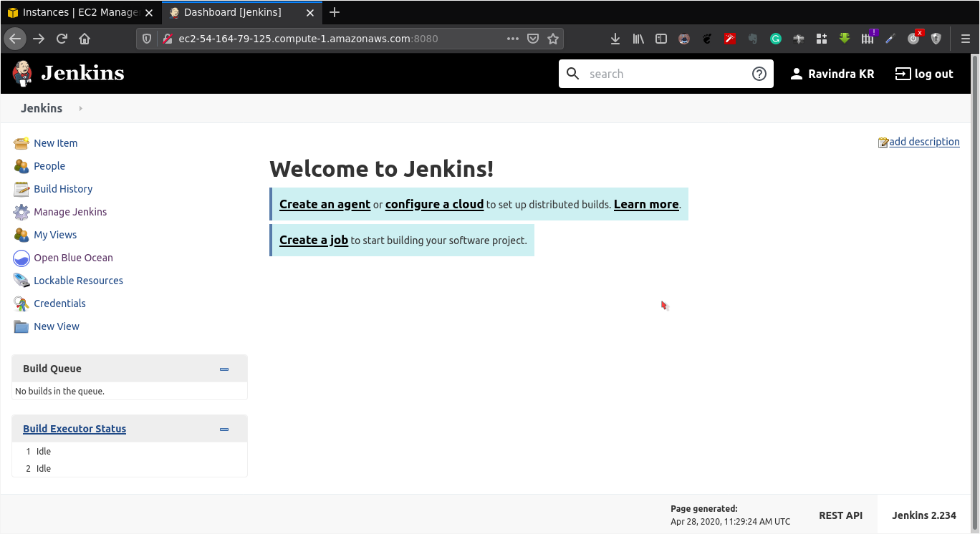980x534 pixels.
Task: Open the Credentials link
Action: [59, 304]
